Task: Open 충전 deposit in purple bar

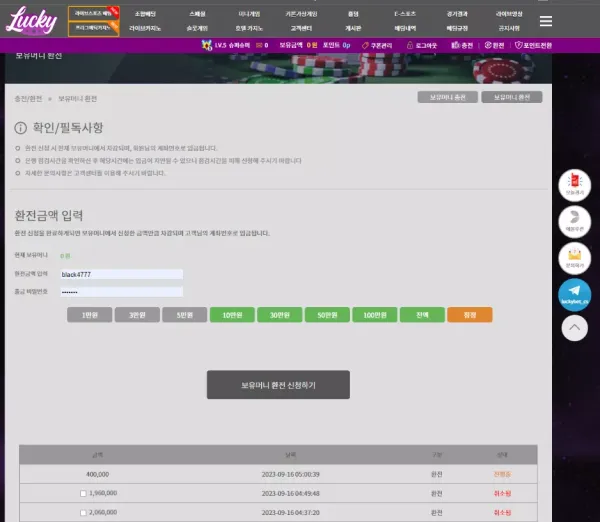Action: point(462,45)
